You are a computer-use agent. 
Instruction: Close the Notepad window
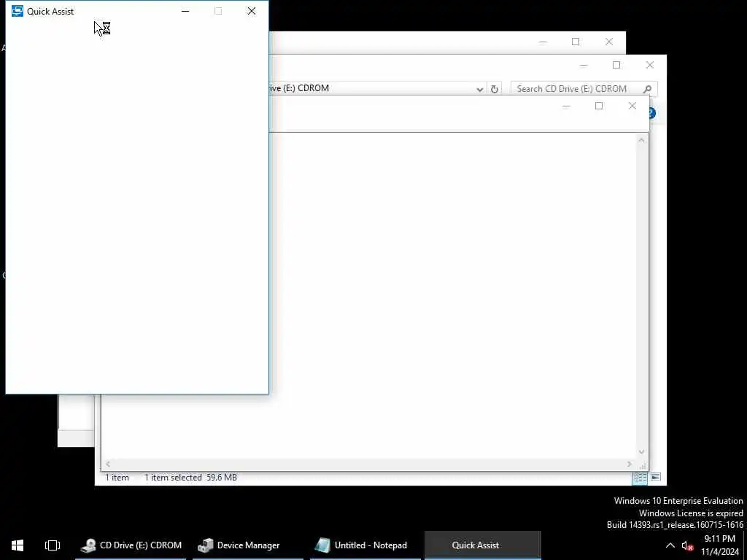pos(632,106)
